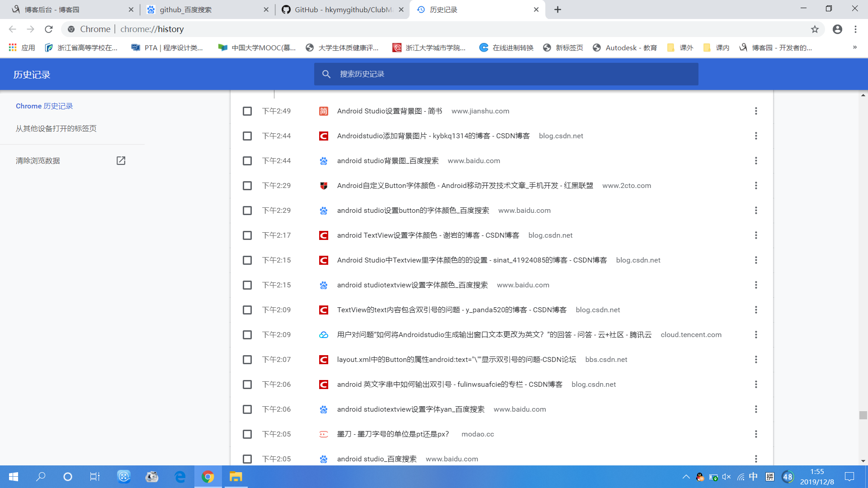Image resolution: width=868 pixels, height=488 pixels.
Task: Open more actions menu for www.jianshu.com entry
Action: (x=756, y=111)
